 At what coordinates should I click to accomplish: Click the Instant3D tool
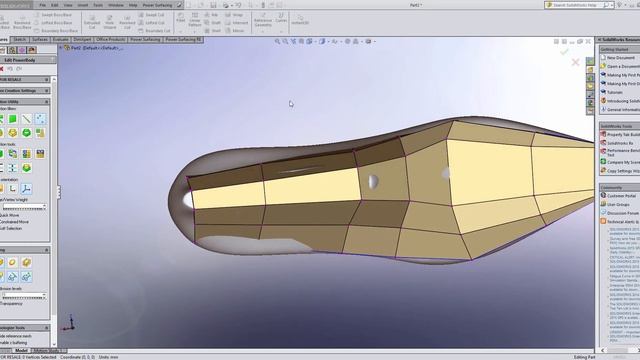pyautogui.click(x=300, y=20)
